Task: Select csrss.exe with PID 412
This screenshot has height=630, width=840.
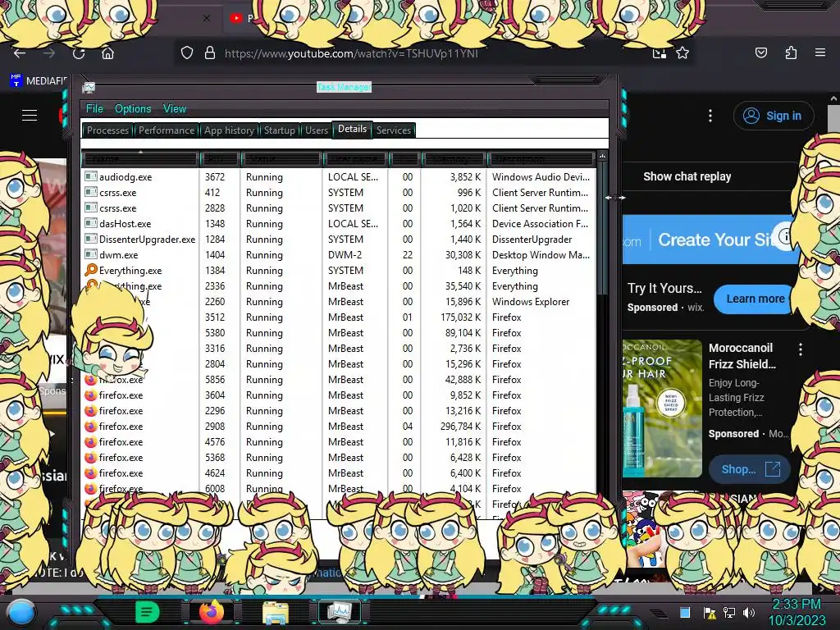Action: click(339, 192)
